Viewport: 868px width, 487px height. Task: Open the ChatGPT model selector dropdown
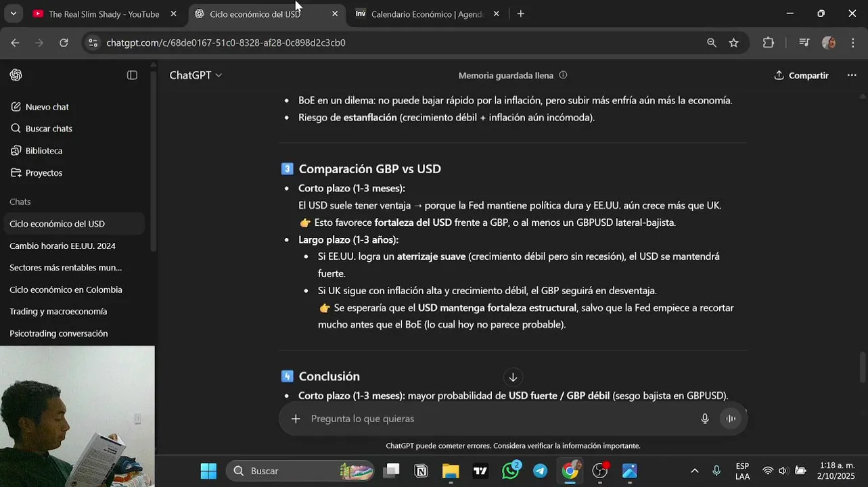[x=196, y=75]
